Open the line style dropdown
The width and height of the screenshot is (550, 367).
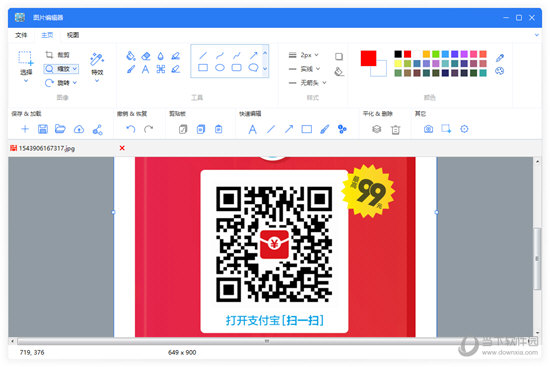click(304, 69)
